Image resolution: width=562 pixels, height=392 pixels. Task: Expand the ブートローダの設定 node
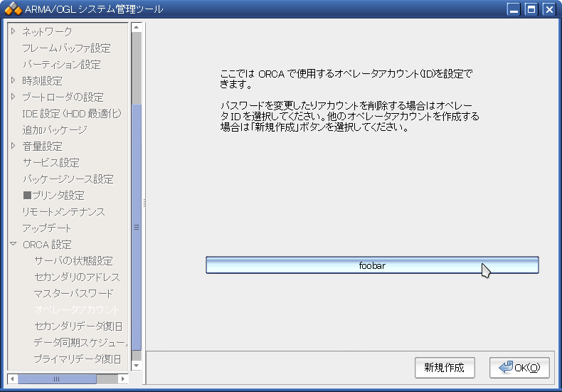13,97
